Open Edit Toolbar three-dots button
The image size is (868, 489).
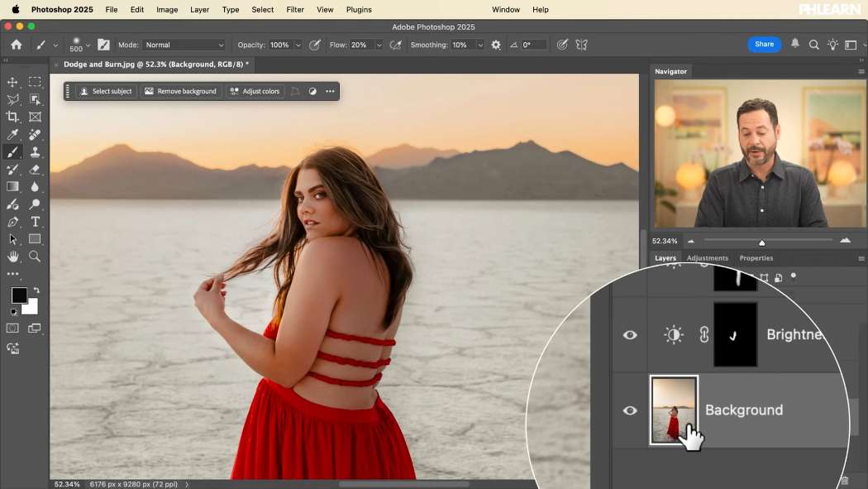pyautogui.click(x=12, y=274)
